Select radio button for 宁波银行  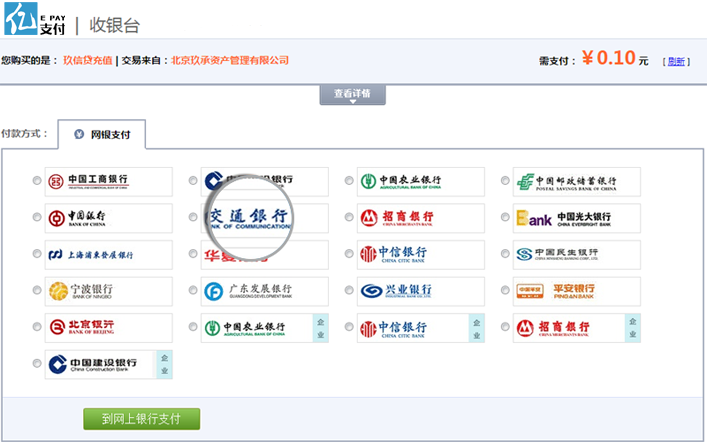click(37, 290)
